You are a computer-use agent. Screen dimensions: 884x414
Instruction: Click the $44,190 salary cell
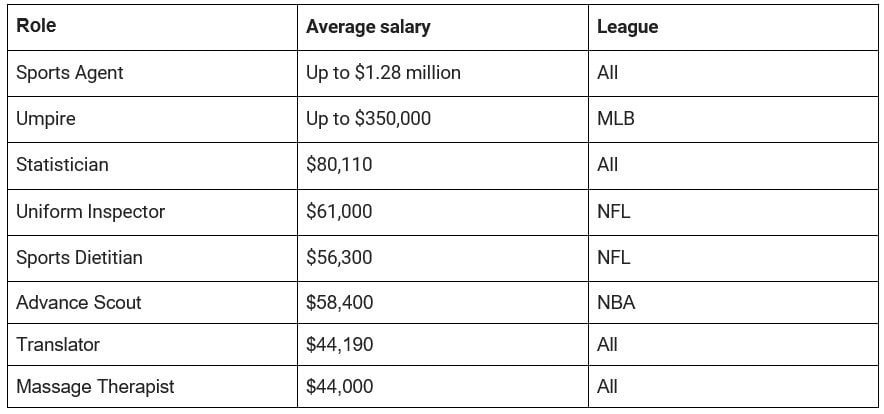pos(339,345)
